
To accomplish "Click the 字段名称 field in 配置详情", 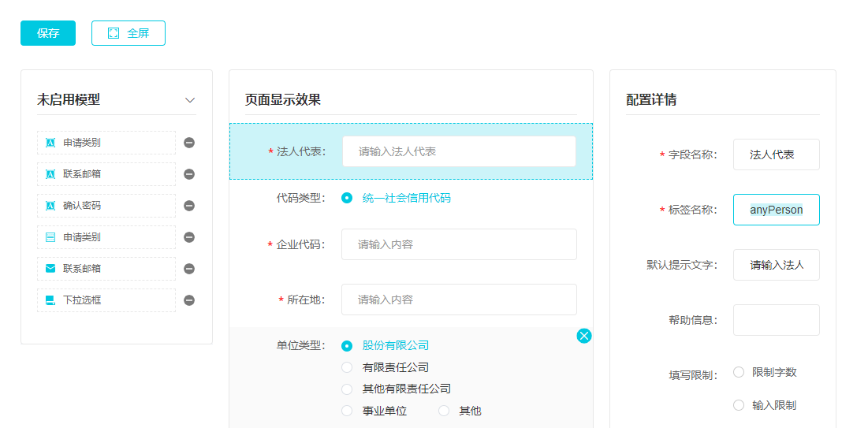I will tap(776, 154).
